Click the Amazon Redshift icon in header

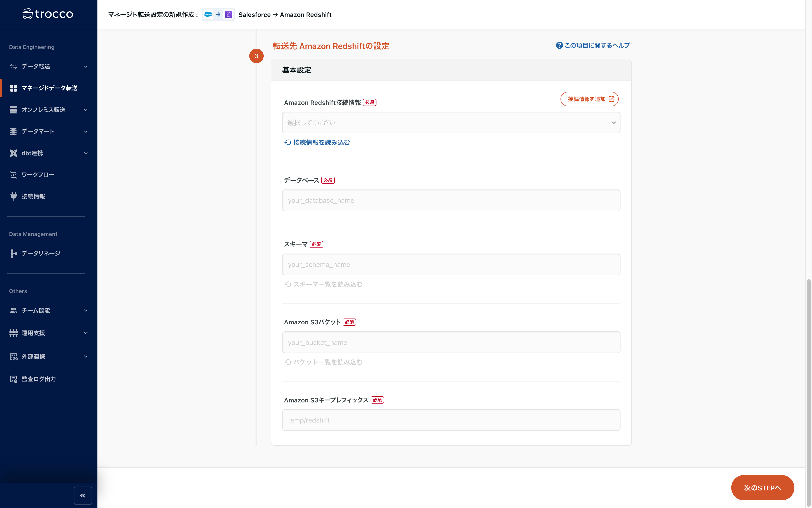tap(228, 14)
